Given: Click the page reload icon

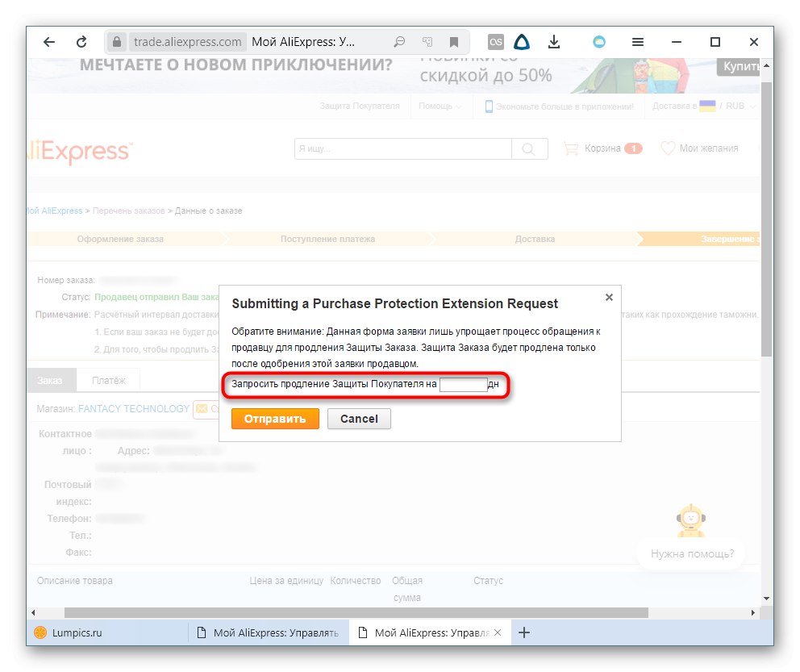Looking at the screenshot, I should coord(82,41).
